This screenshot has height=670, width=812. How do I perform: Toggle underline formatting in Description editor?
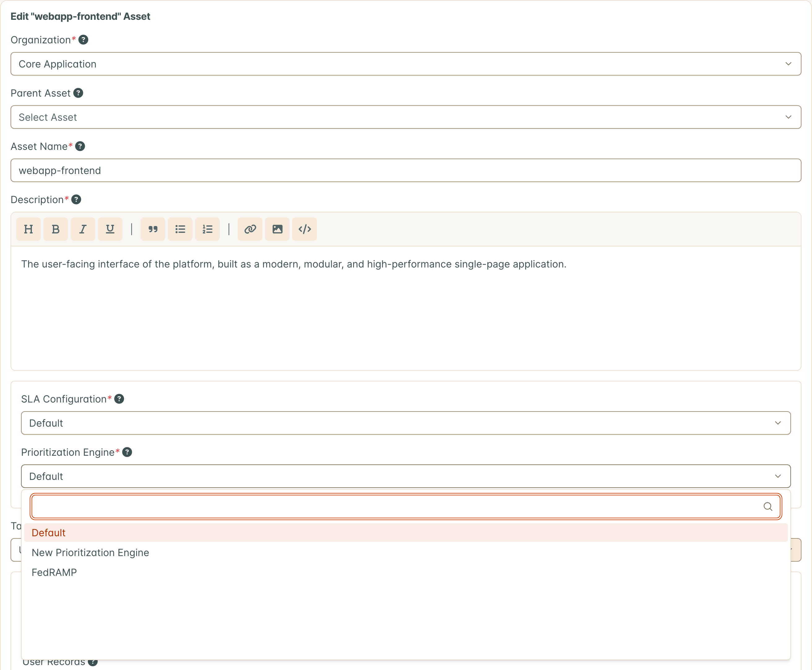(110, 229)
